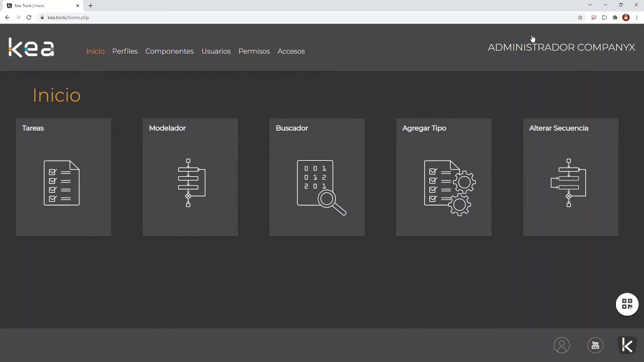The image size is (644, 362).
Task: Click ADMINISTRADOR COMPANYX user label
Action: (x=561, y=47)
